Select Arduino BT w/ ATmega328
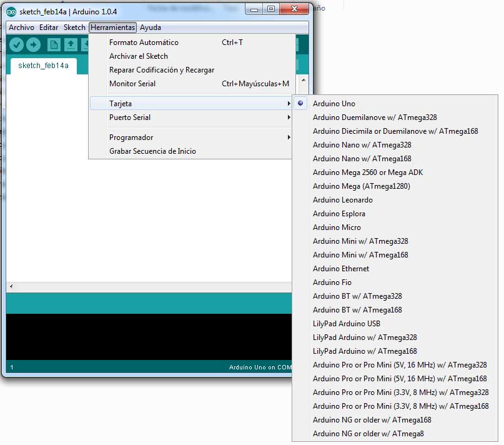The height and width of the screenshot is (445, 504). (x=395, y=296)
